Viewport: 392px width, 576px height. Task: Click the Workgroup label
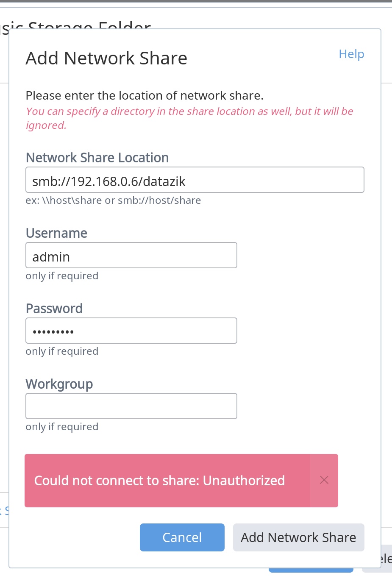click(x=59, y=384)
